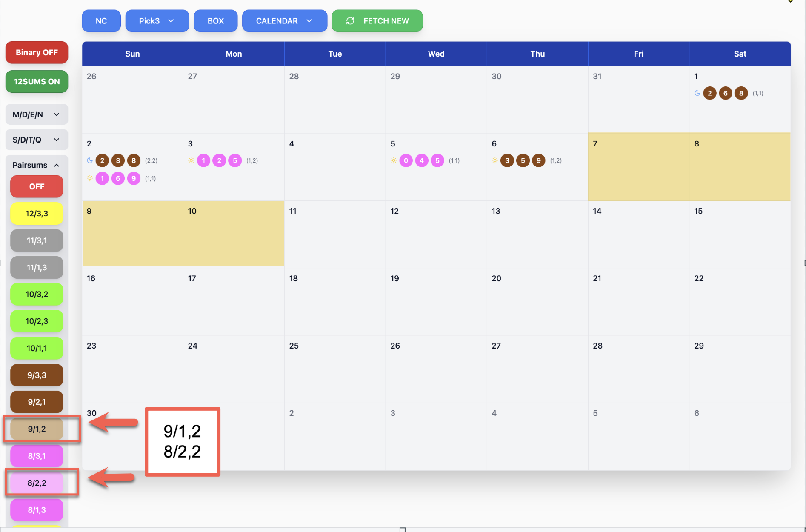Viewport: 806px width, 532px height.
Task: Click brown ball 8 on Saturday 1
Action: [741, 93]
